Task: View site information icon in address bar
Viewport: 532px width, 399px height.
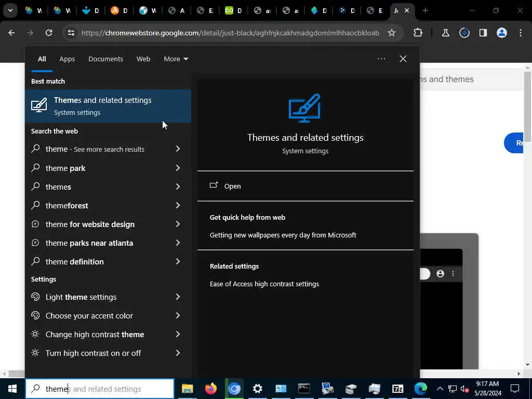Action: pyautogui.click(x=71, y=33)
